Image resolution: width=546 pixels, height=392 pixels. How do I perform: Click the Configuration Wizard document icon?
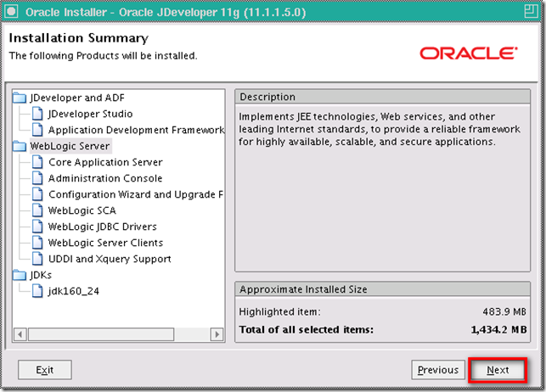[x=37, y=194]
